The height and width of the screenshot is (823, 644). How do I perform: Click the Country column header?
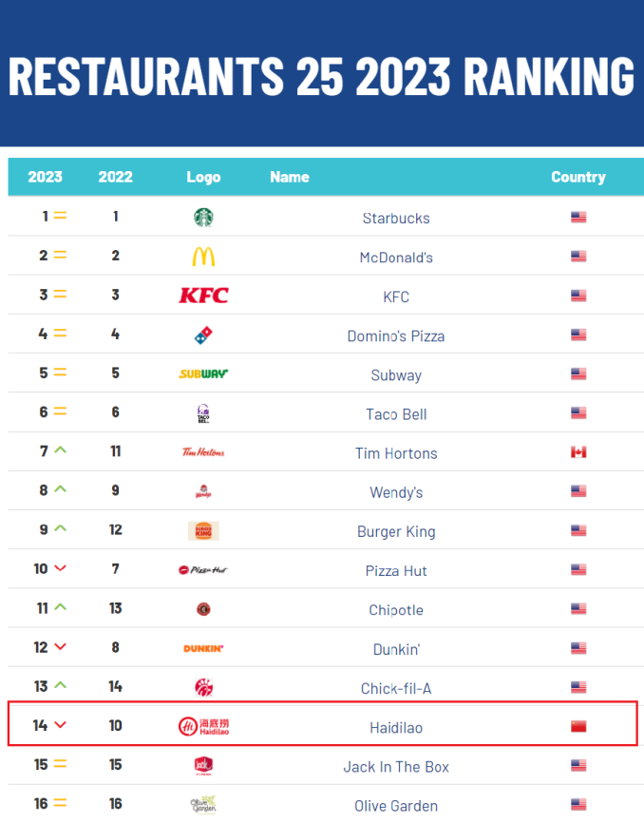(x=578, y=177)
